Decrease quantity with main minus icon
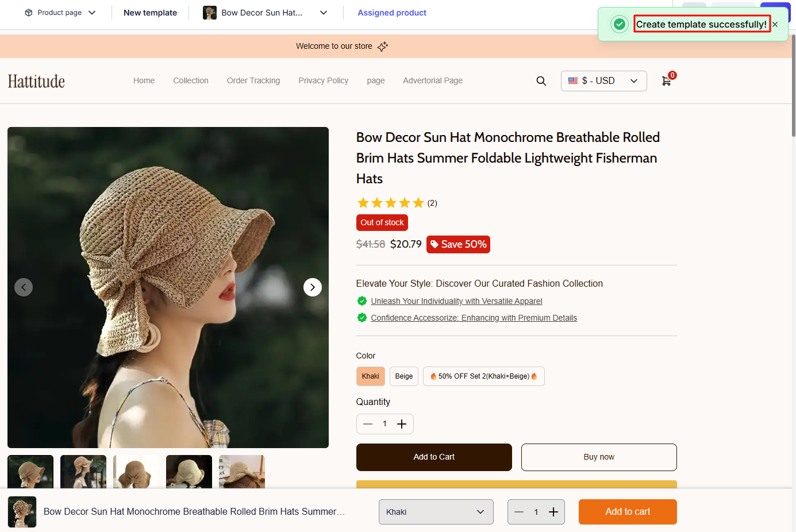 pyautogui.click(x=368, y=424)
